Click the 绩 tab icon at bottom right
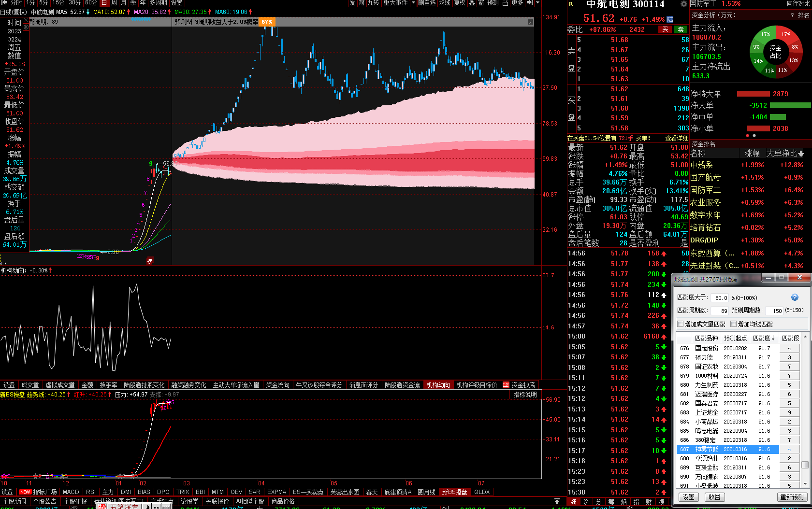812x509 pixels. click(661, 502)
